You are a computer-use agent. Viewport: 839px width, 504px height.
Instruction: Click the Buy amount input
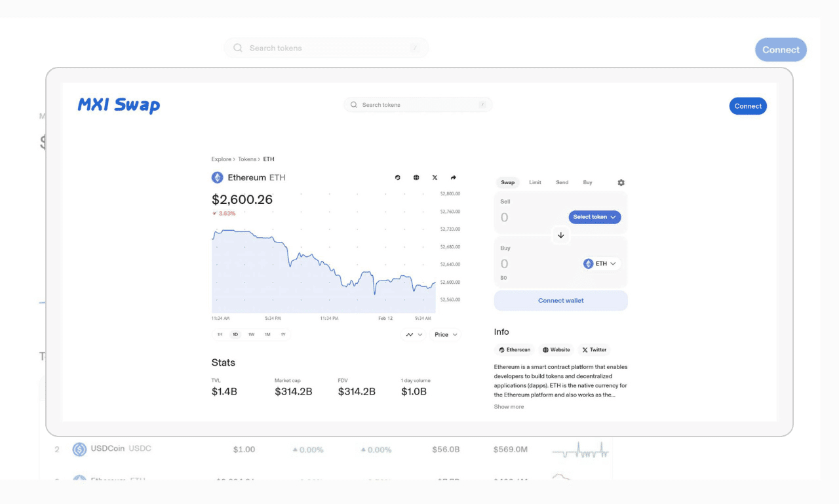point(505,264)
